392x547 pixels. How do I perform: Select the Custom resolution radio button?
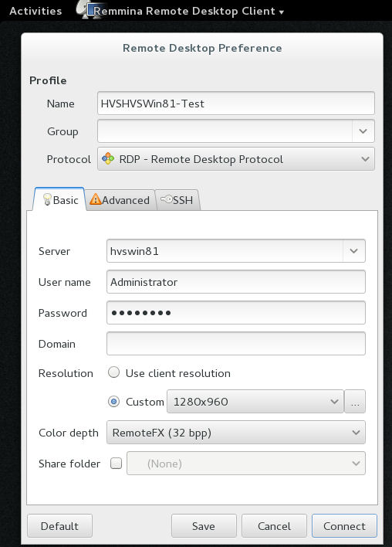(x=113, y=402)
